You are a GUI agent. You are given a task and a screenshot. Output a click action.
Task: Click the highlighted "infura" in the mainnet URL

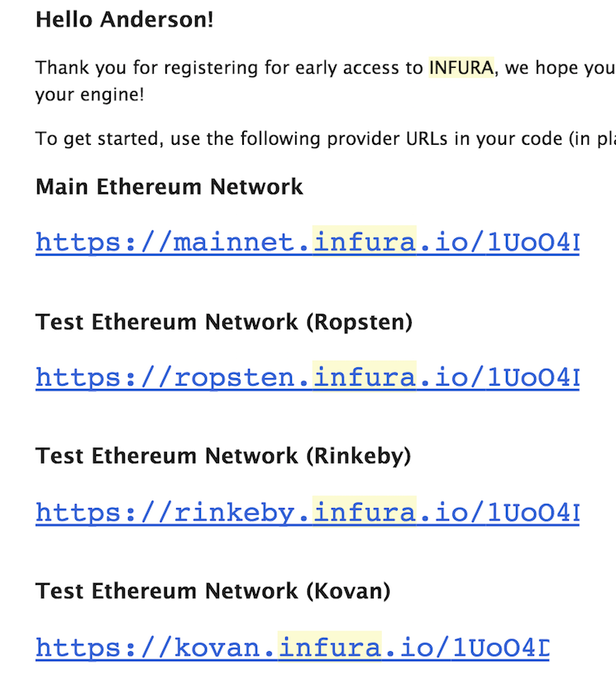point(364,242)
